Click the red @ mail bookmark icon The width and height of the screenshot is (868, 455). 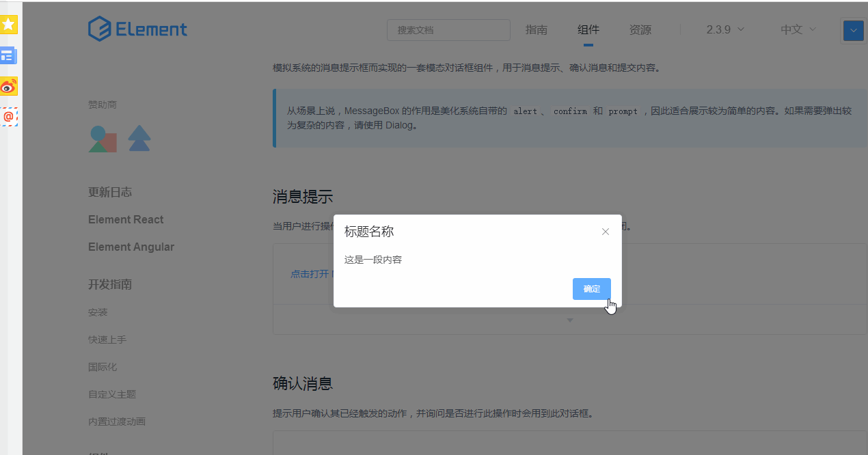pos(9,117)
